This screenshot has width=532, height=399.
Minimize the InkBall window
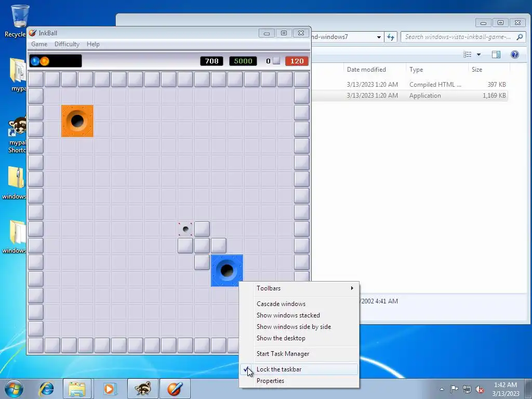(267, 33)
